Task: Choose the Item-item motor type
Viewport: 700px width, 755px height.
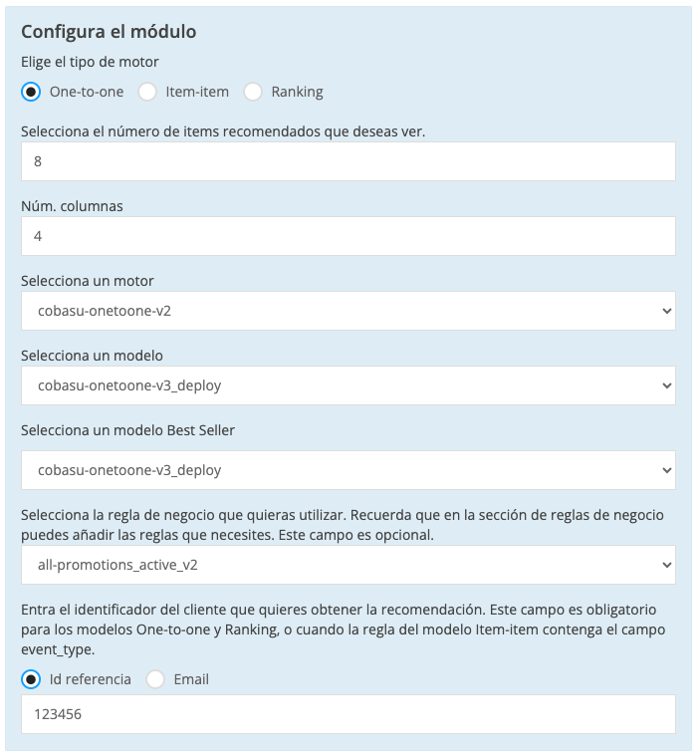Action: tap(147, 92)
